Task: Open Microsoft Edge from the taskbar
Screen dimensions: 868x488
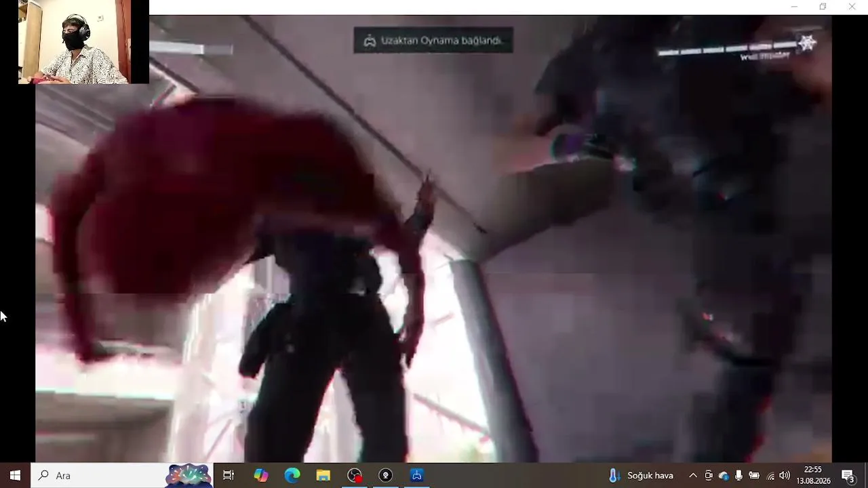Action: coord(292,475)
